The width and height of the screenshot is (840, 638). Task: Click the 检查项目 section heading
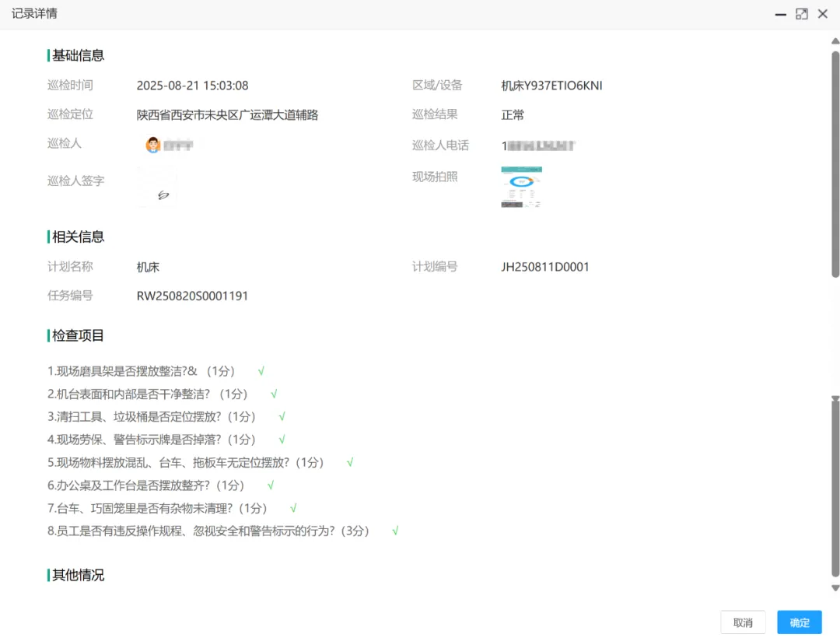[x=78, y=335]
